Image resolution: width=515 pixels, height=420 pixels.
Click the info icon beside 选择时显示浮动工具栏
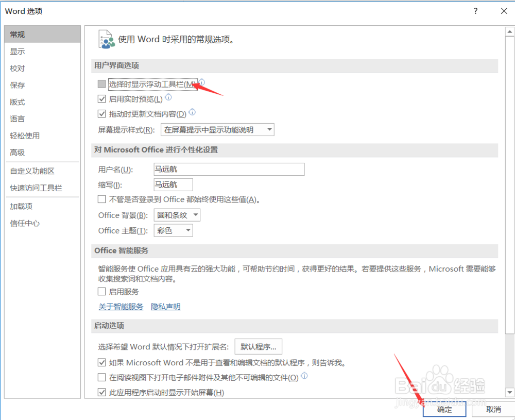coord(202,82)
